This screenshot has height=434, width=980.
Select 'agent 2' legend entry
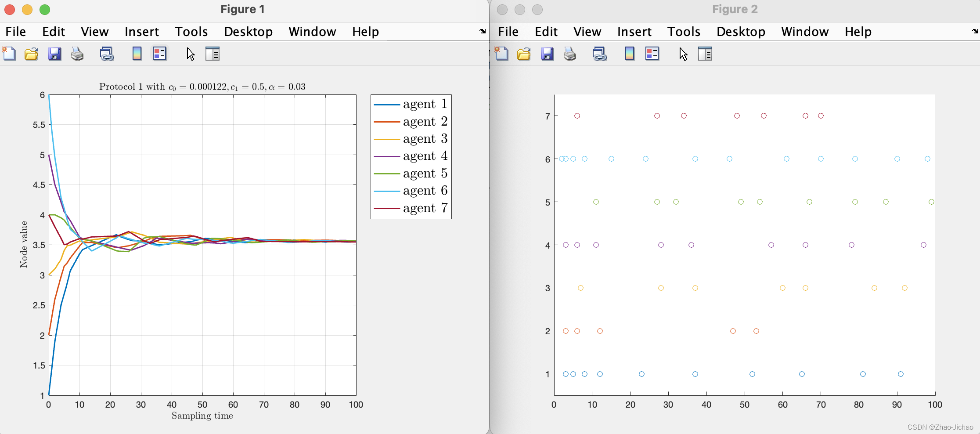pyautogui.click(x=411, y=121)
